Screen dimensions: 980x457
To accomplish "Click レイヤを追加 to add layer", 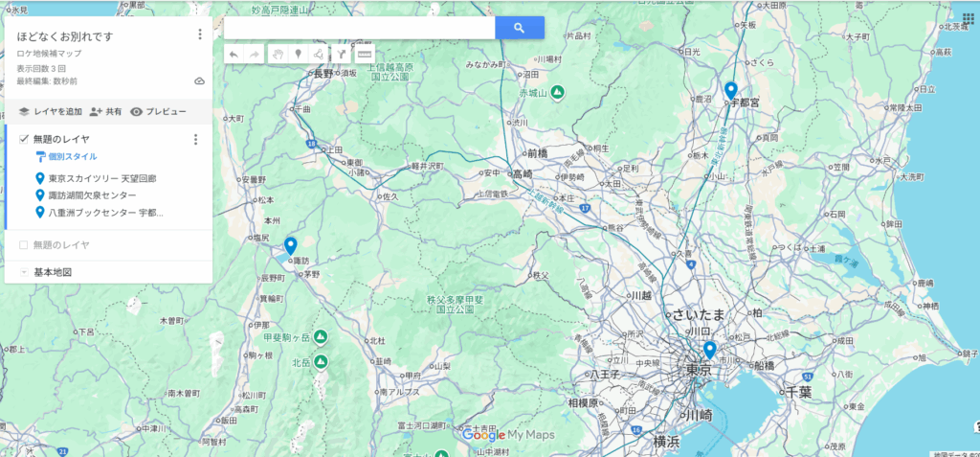I will click(51, 111).
